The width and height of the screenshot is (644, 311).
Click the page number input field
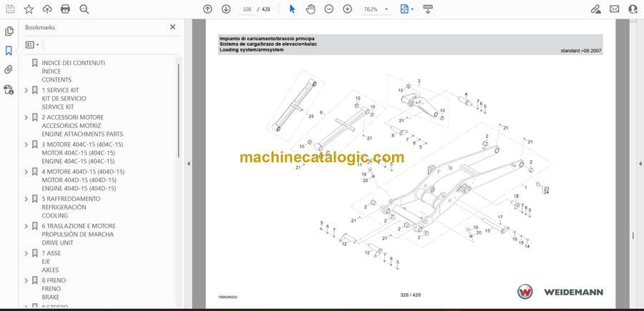coord(247,9)
